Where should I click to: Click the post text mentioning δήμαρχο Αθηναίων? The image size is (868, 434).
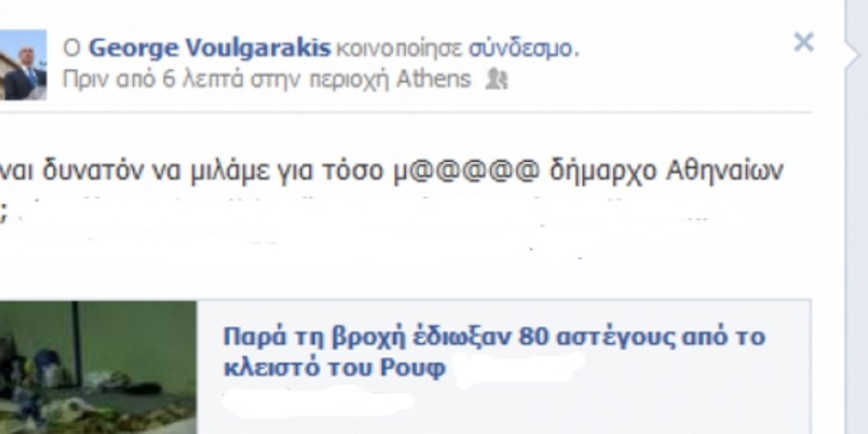coord(392,171)
